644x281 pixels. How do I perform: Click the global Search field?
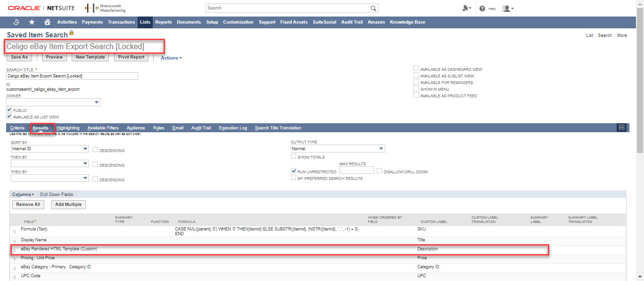288,8
